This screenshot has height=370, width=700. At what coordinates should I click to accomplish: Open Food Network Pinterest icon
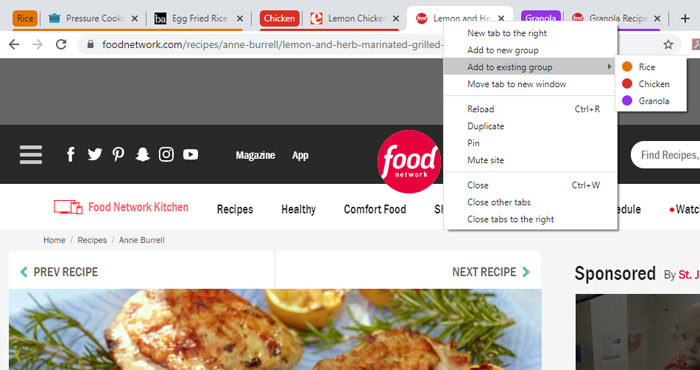(x=118, y=154)
